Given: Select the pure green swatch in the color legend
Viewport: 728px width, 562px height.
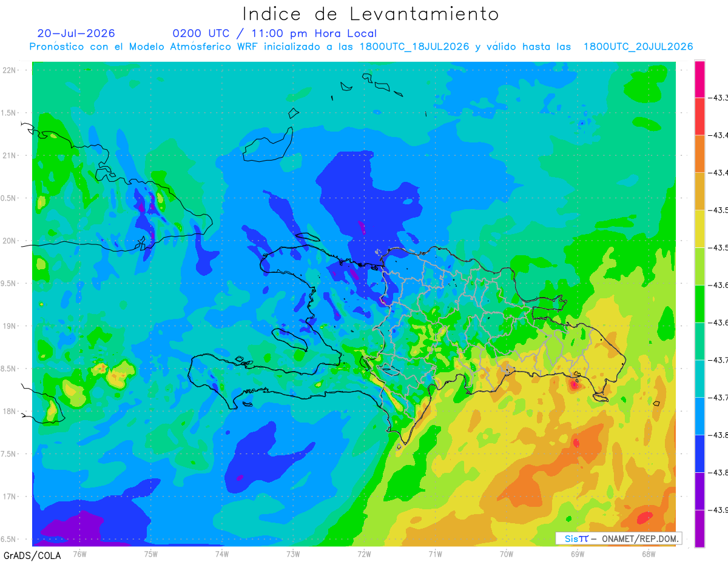Looking at the screenshot, I should pos(699,303).
